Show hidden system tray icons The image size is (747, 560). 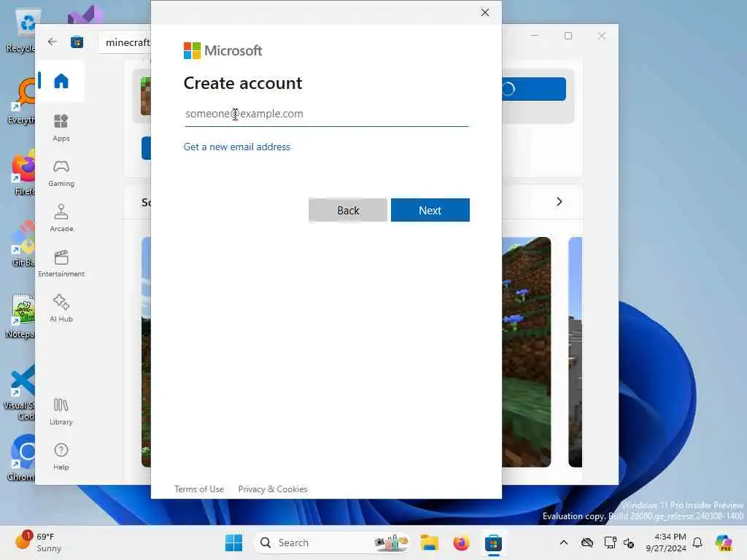[x=564, y=542]
